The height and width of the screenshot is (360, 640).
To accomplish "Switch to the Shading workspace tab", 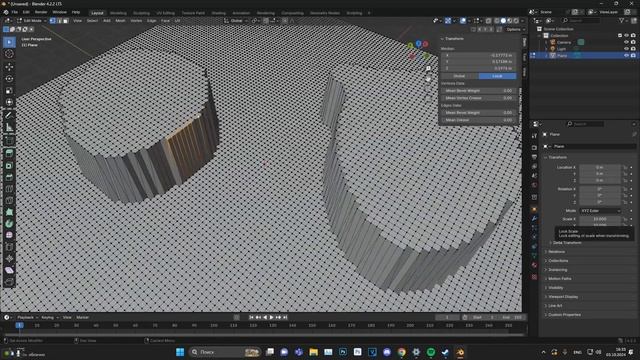I will tap(218, 13).
